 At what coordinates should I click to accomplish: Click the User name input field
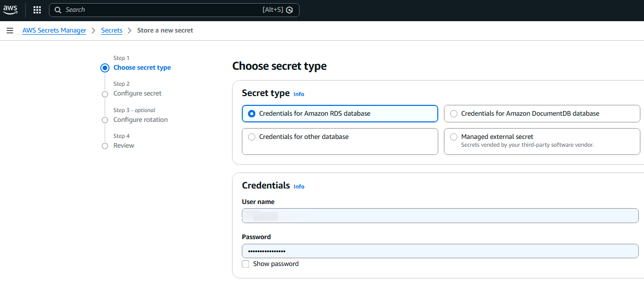[x=440, y=215]
